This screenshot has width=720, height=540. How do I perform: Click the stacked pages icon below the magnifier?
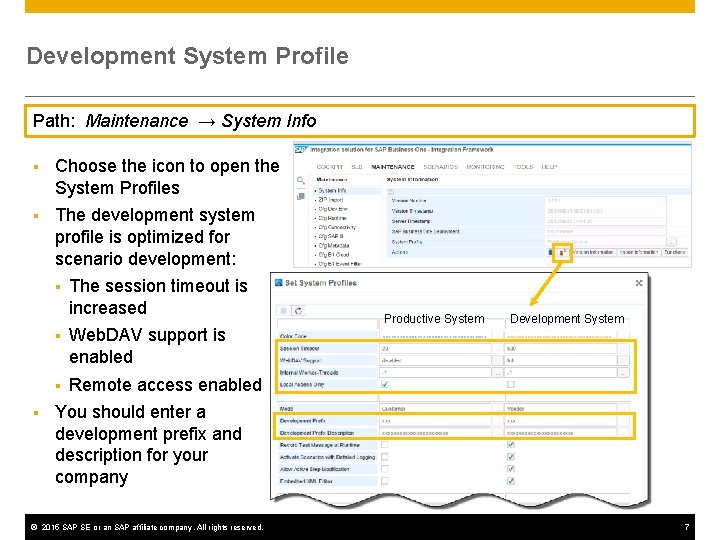coord(301,197)
